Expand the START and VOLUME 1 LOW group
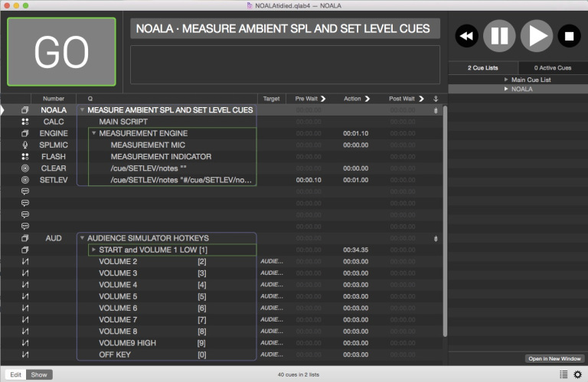Viewport: 588px width, 382px height. click(x=93, y=250)
